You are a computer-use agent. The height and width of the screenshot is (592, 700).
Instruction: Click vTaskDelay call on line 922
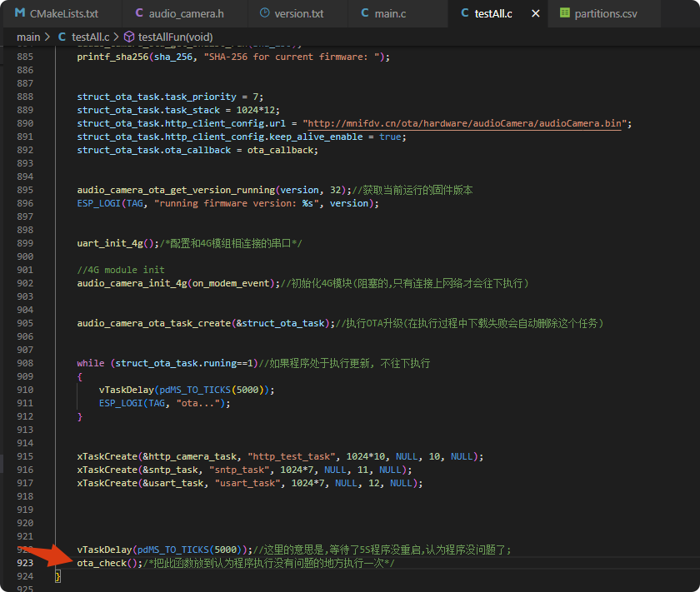165,550
